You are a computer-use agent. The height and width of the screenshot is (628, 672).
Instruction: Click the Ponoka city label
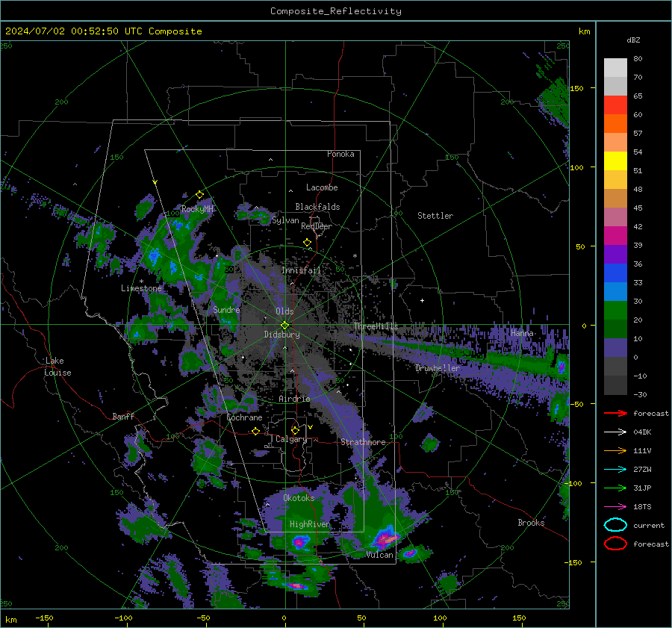340,154
